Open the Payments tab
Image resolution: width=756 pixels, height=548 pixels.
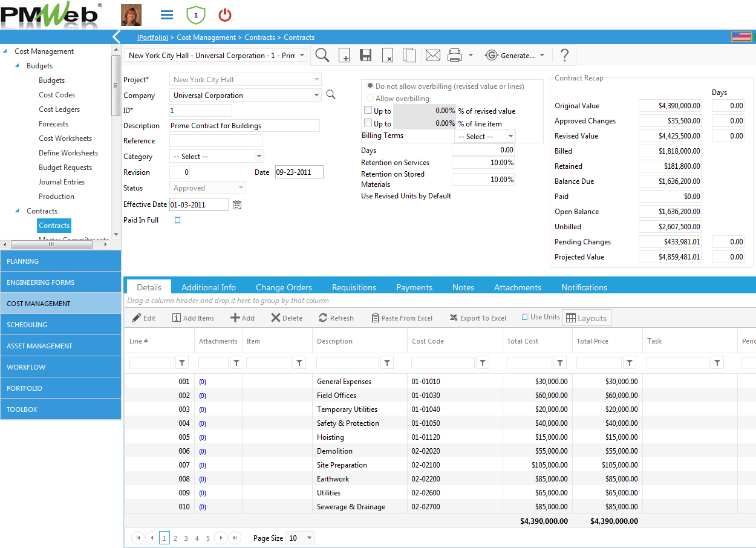point(414,287)
